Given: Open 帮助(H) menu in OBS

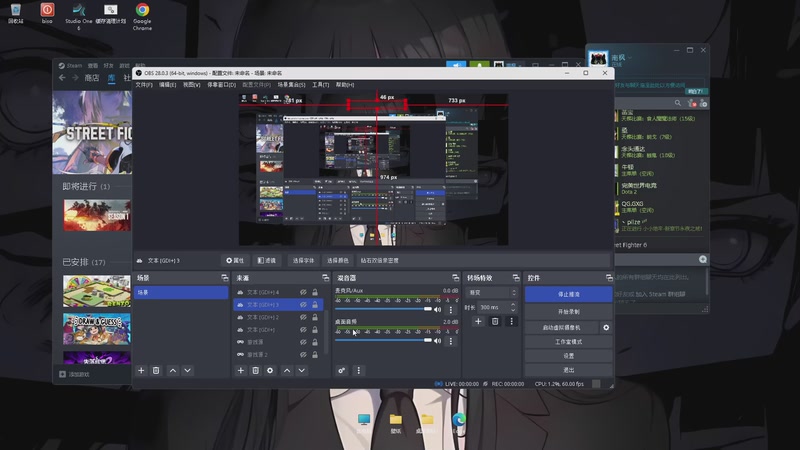Looking at the screenshot, I should tap(345, 85).
